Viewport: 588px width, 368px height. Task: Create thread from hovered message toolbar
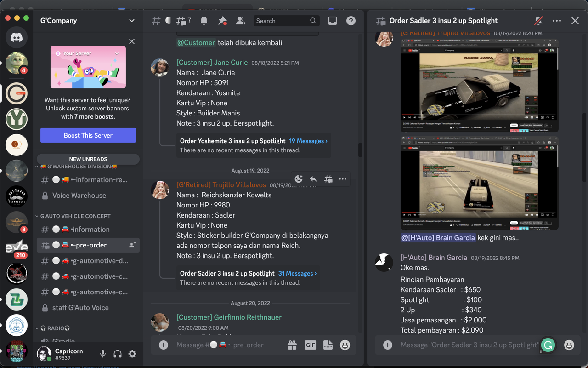click(x=328, y=179)
